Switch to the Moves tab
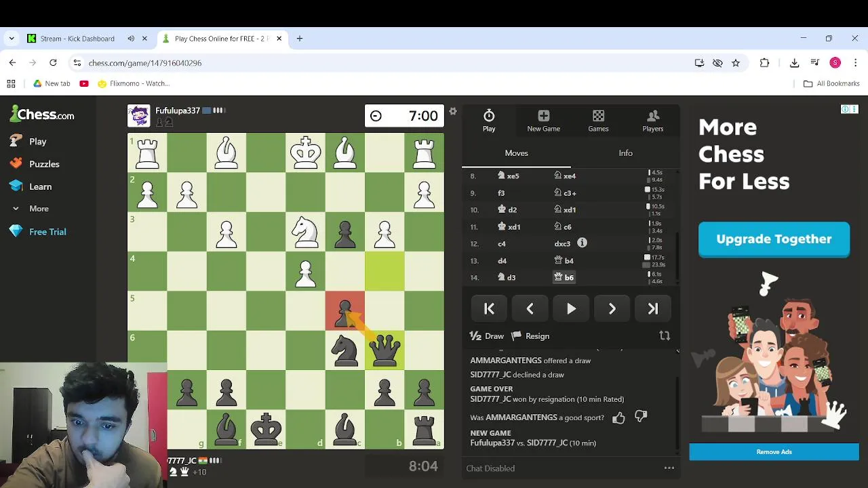This screenshot has width=868, height=488. click(x=516, y=153)
